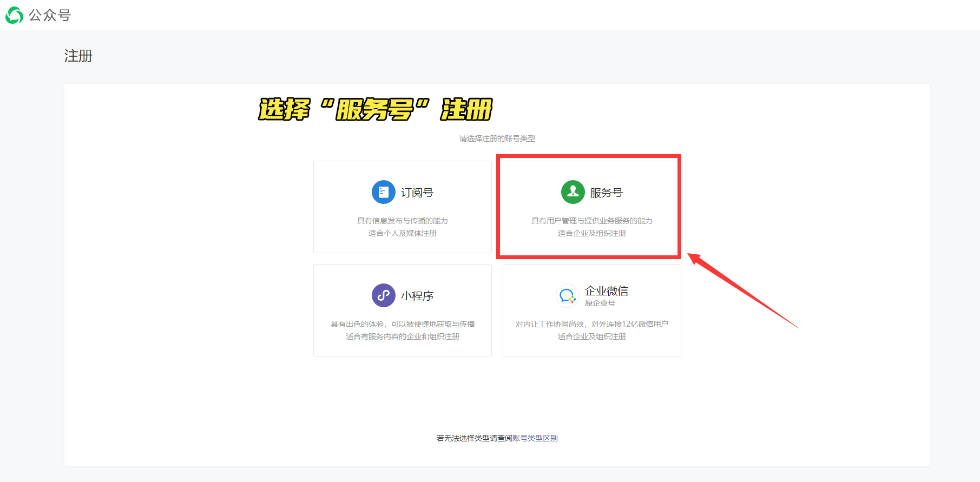980x482 pixels.
Task: Click the green 服务号 person icon
Action: 573,192
